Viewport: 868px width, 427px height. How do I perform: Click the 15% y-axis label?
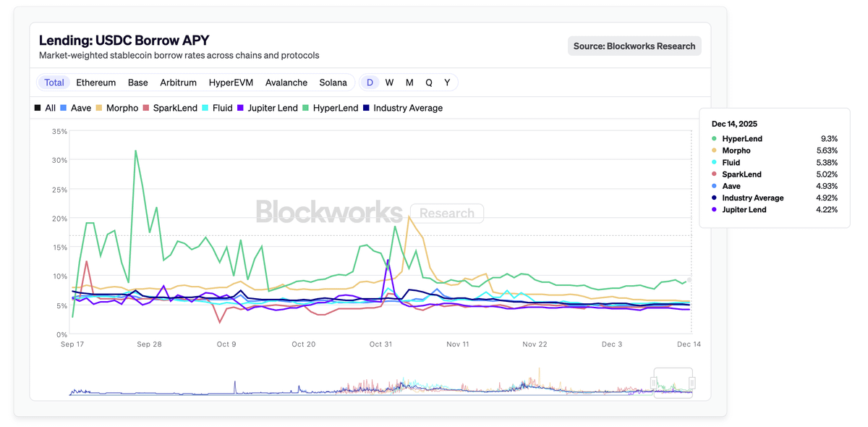tap(60, 248)
